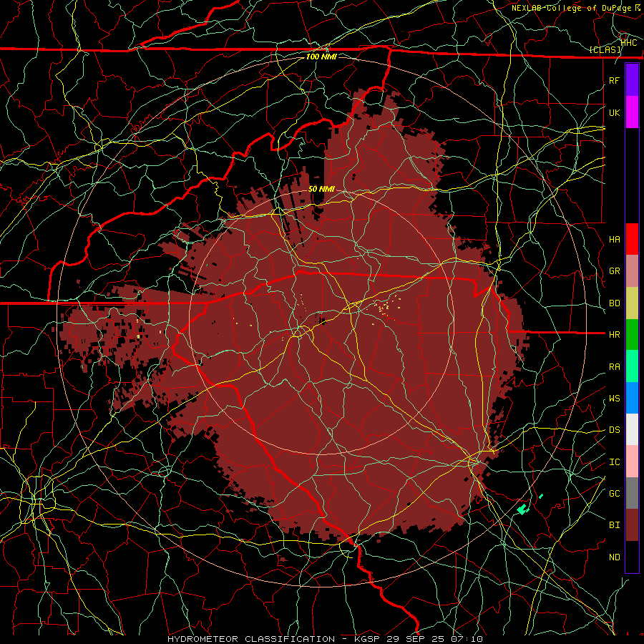
Task: Select the GR pink legend color
Action: (632, 270)
